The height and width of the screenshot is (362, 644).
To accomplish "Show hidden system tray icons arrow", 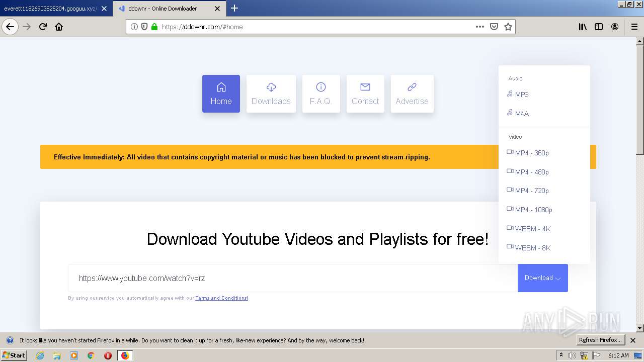I will point(561,355).
